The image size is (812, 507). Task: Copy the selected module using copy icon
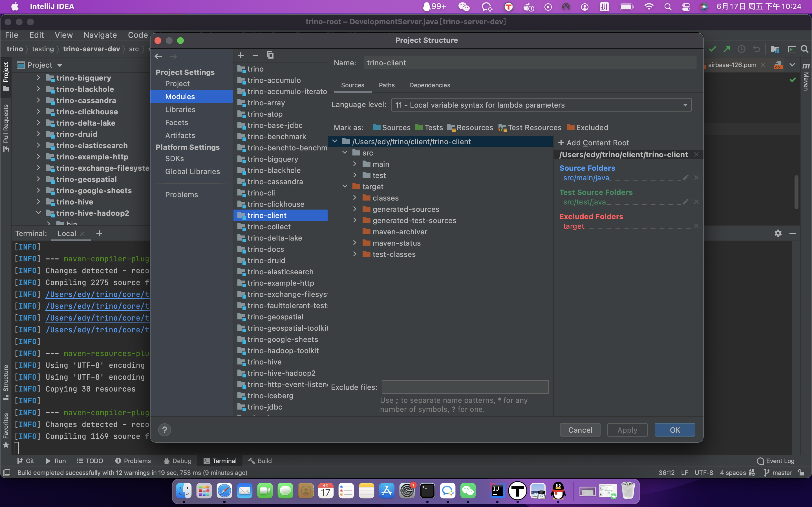click(x=270, y=55)
